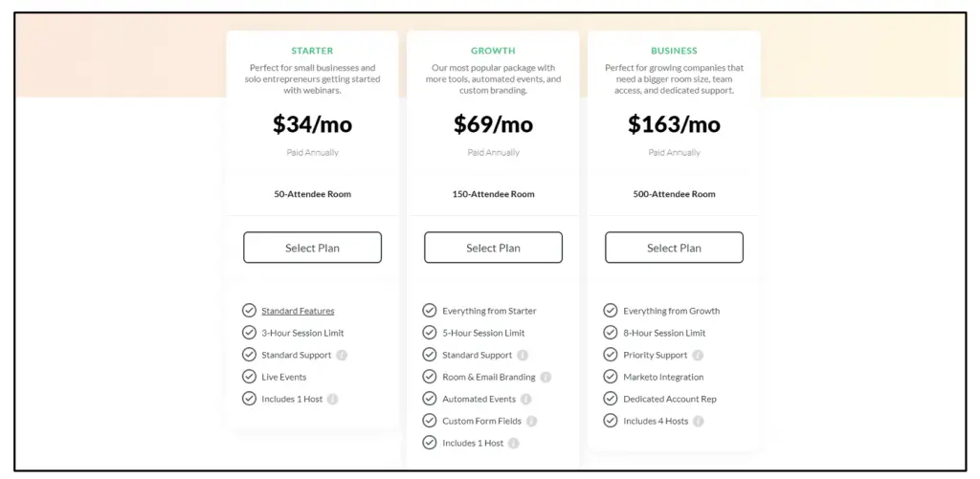The width and height of the screenshot is (980, 479).
Task: Click info icon beside Priority Support
Action: 698,355
